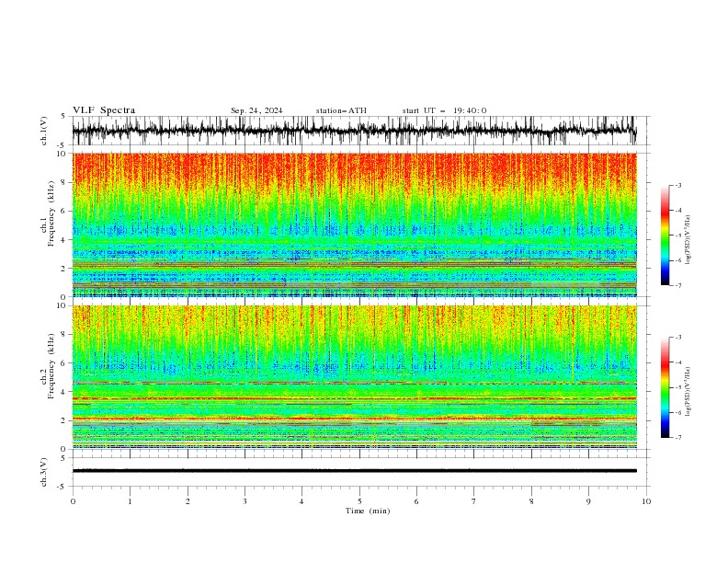
Task: Click the lower color scale bar for ch.2
Action: 665,387
